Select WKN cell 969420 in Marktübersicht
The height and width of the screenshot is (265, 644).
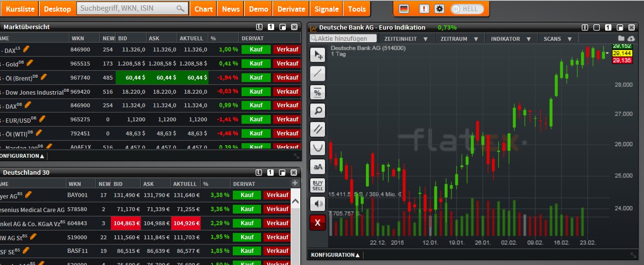pyautogui.click(x=81, y=91)
